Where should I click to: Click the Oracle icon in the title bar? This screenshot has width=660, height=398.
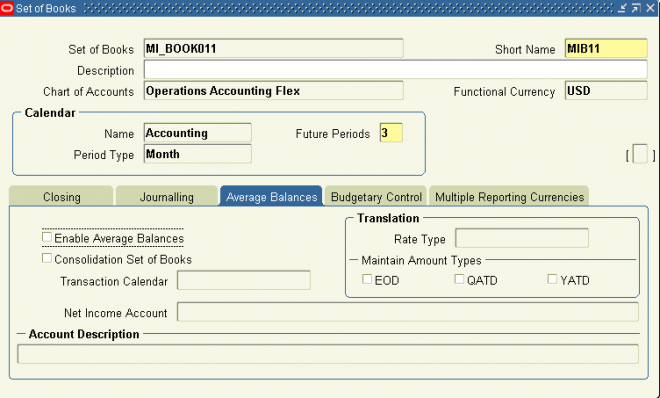[7, 8]
